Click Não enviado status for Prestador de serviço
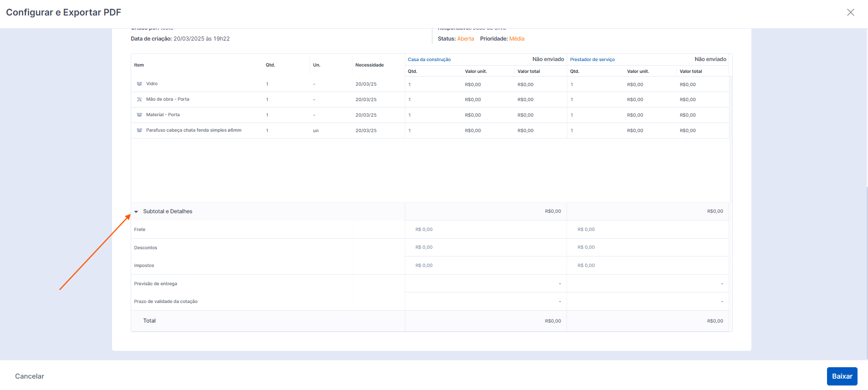Image resolution: width=868 pixels, height=390 pixels. coord(710,59)
